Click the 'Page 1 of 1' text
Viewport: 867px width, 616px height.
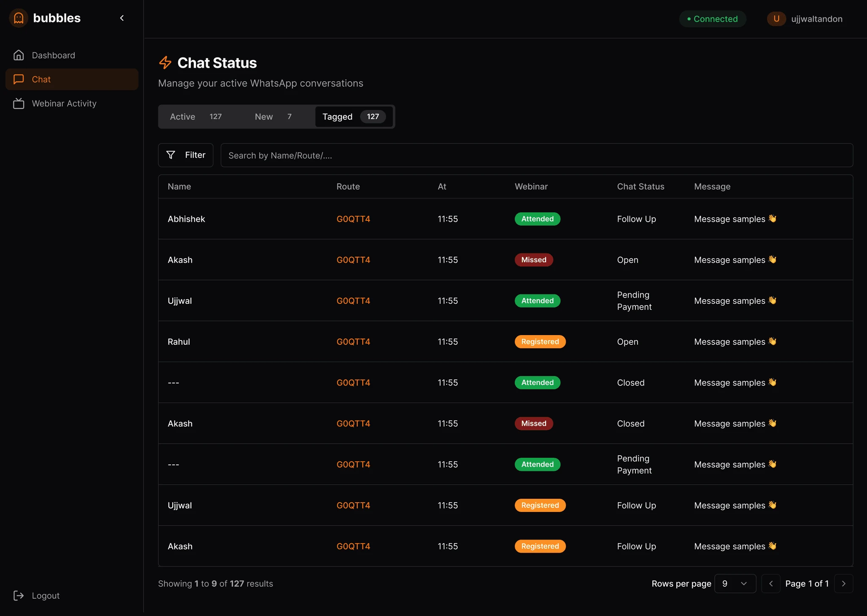(x=807, y=584)
